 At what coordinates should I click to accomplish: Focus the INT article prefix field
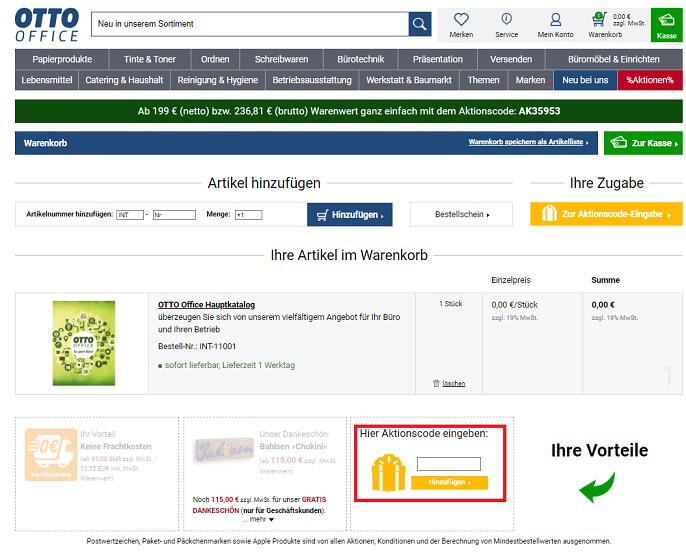tap(130, 215)
